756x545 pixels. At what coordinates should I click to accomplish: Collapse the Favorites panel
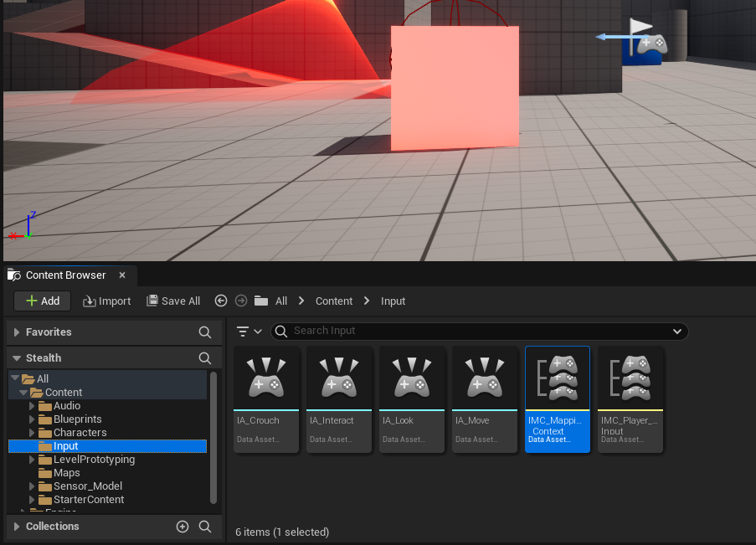click(x=15, y=332)
